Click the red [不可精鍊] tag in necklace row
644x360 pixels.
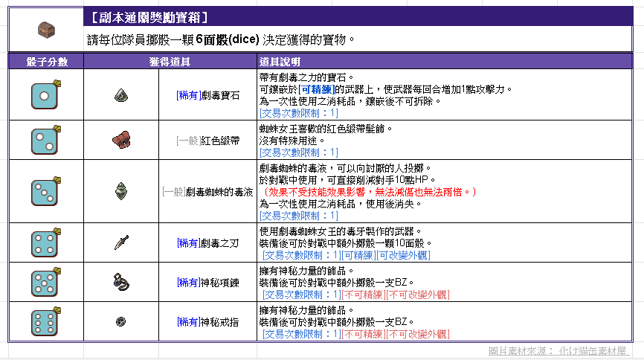click(x=364, y=295)
